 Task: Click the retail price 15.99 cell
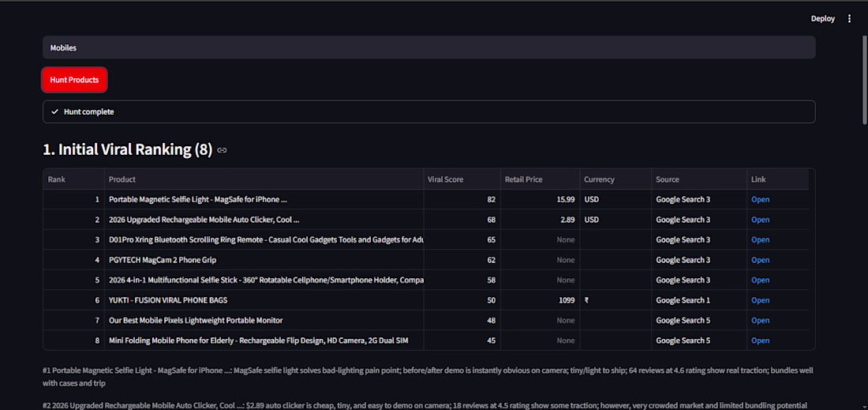point(540,199)
